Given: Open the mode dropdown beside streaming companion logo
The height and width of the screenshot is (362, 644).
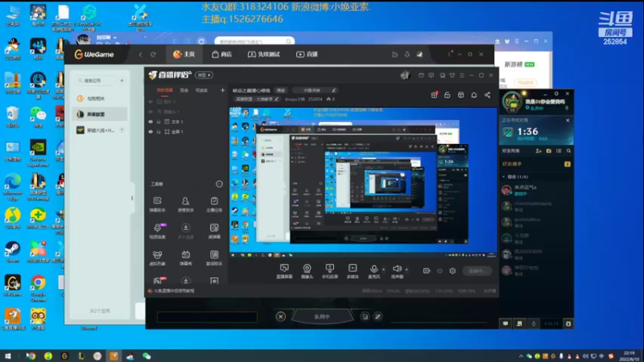Looking at the screenshot, I should [x=204, y=75].
